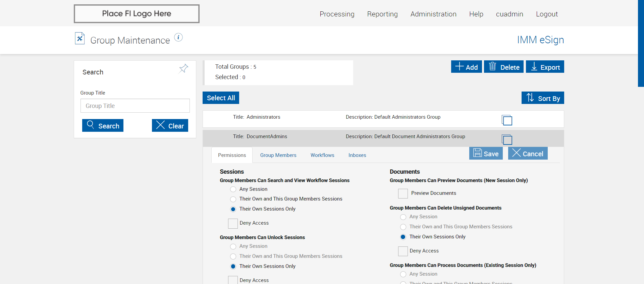Enable Preview Documents checkbox
The image size is (644, 284).
point(403,193)
